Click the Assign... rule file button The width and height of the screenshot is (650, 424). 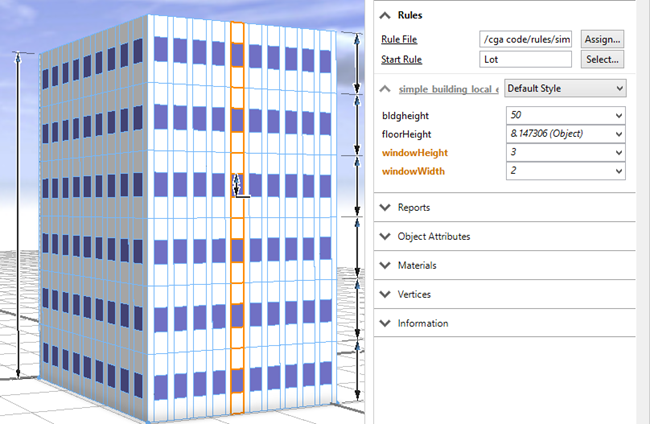pos(602,39)
